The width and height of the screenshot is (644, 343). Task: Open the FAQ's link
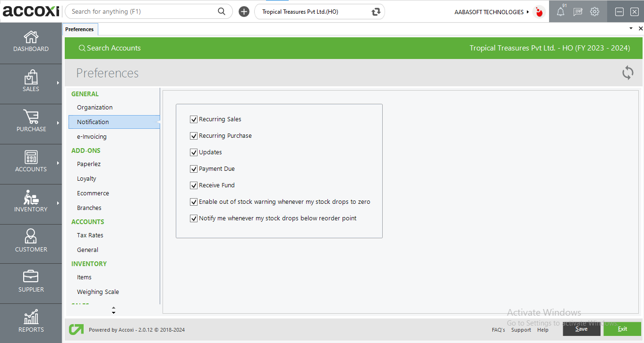pos(498,330)
